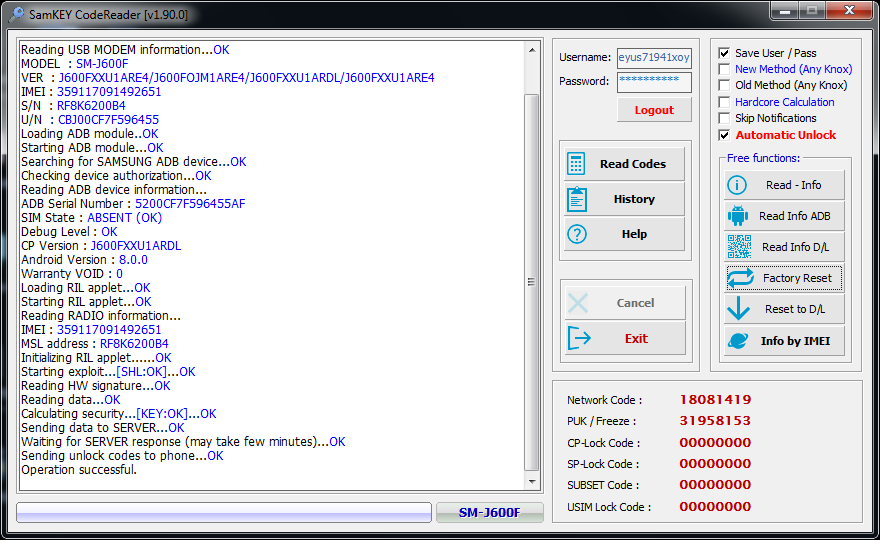Tick the Skip Notifications checkbox

(x=725, y=118)
